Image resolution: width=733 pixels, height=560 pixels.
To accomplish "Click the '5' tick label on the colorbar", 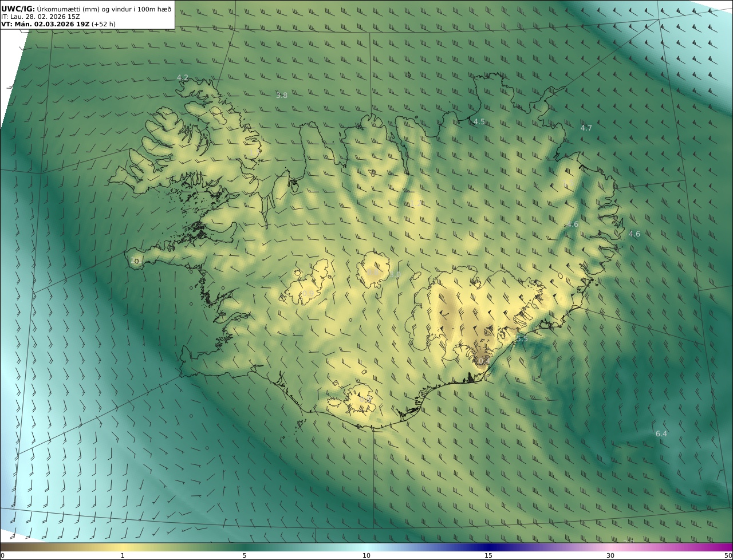I will point(245,555).
